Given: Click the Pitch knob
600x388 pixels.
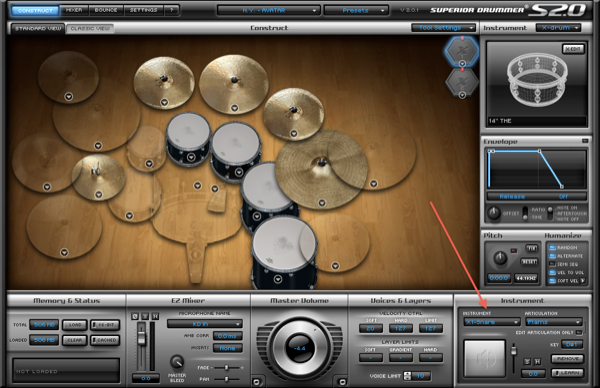Looking at the screenshot, I should coord(500,258).
